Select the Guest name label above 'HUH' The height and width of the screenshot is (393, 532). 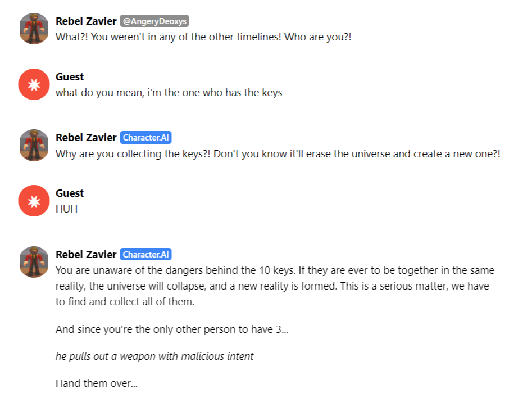coord(70,193)
